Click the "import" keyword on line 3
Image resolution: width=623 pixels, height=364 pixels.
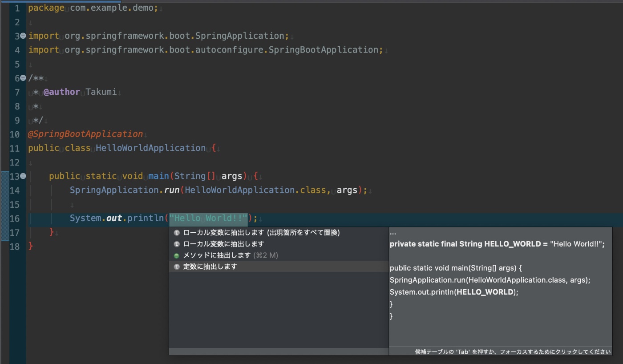point(44,36)
